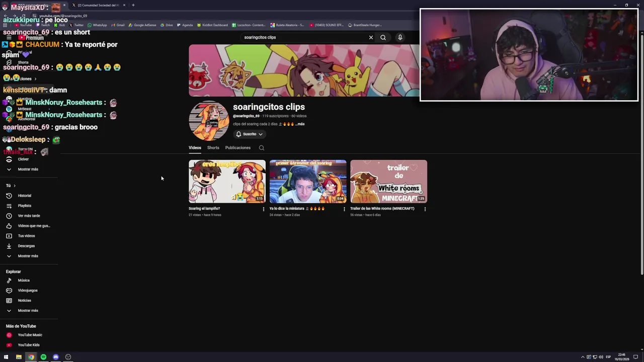Open the Soaring el lampiño? title
The width and height of the screenshot is (644, 362).
[x=204, y=208]
